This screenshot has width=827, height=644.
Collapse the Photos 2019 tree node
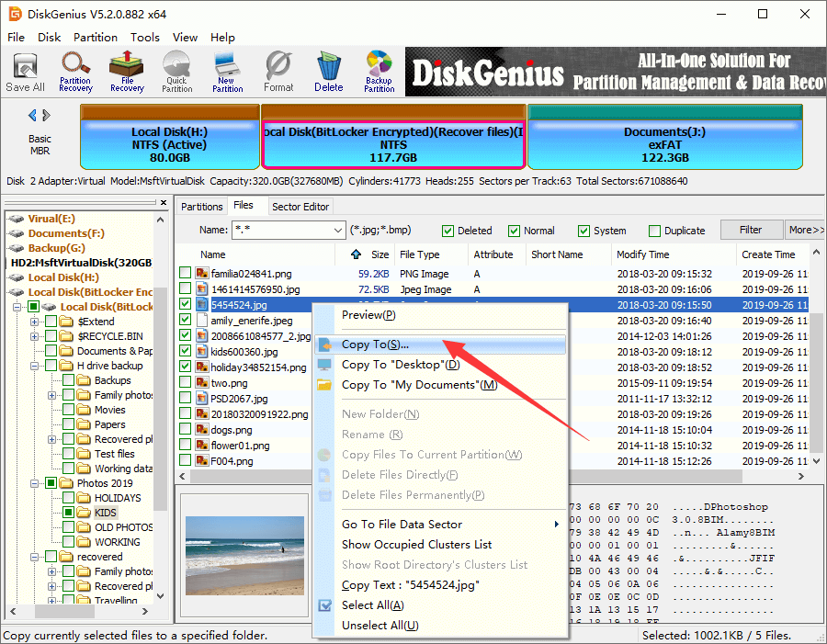click(x=35, y=483)
